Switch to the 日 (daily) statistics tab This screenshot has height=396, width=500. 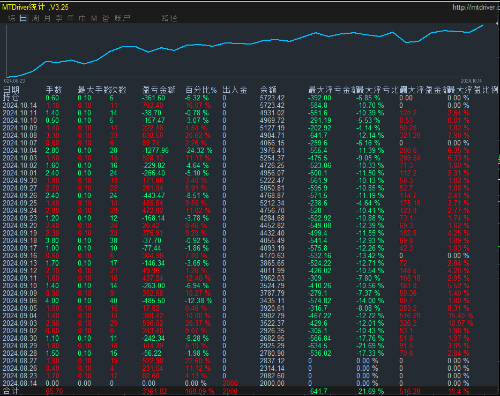(x=23, y=18)
